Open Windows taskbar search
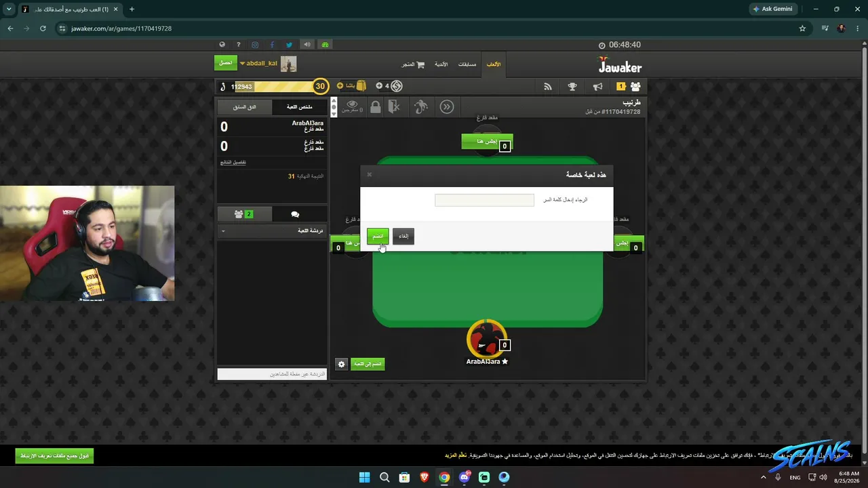868x488 pixels. pyautogui.click(x=384, y=477)
